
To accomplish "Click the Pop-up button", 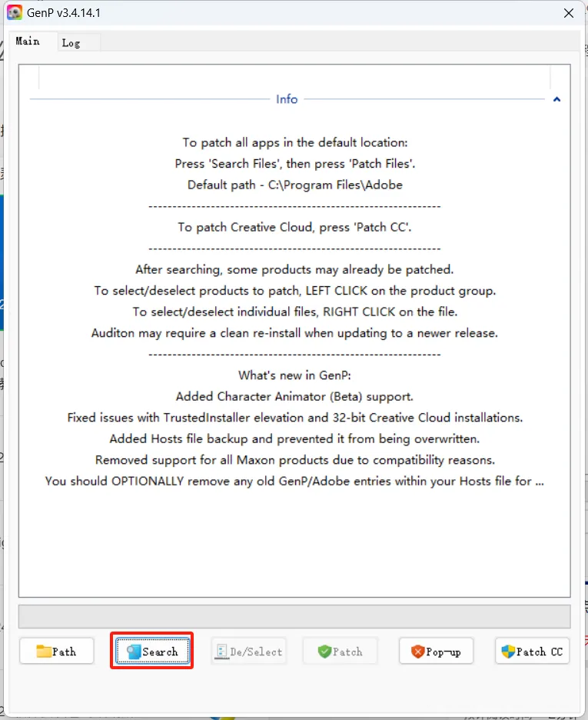I will [436, 651].
